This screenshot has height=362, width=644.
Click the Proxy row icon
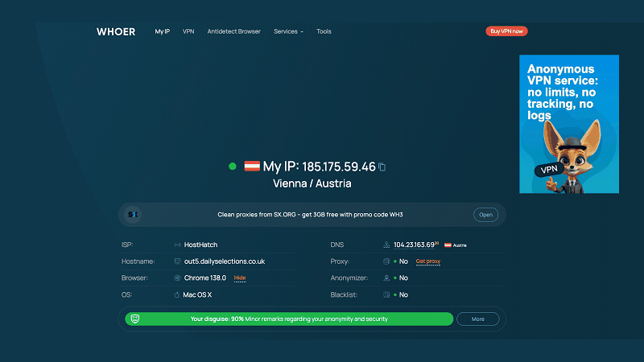[386, 261]
